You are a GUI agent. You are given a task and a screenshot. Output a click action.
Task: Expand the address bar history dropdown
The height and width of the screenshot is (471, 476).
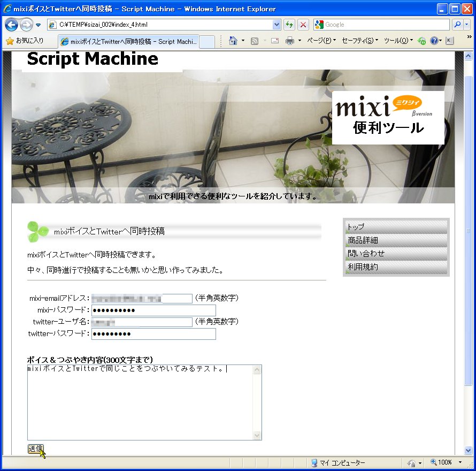pyautogui.click(x=277, y=25)
